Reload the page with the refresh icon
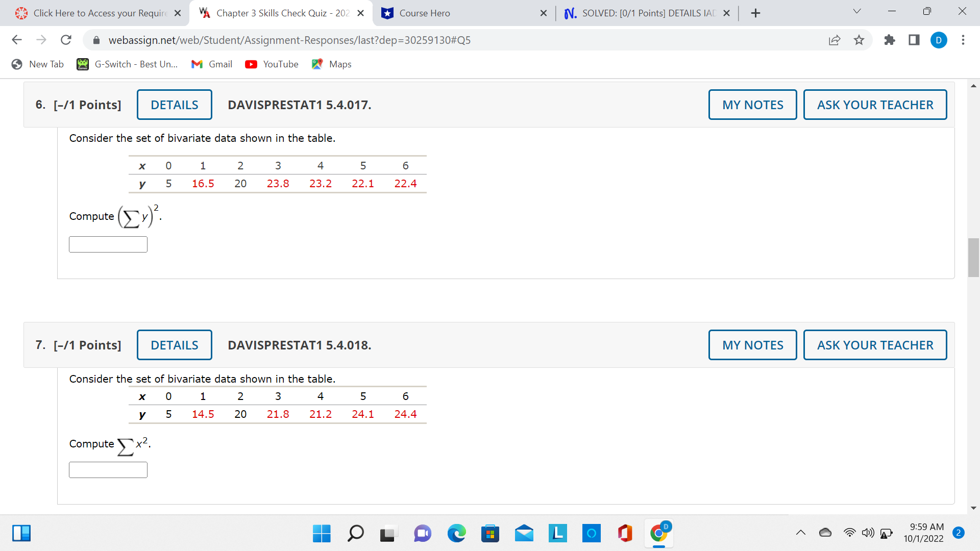The image size is (980, 551). click(x=66, y=40)
